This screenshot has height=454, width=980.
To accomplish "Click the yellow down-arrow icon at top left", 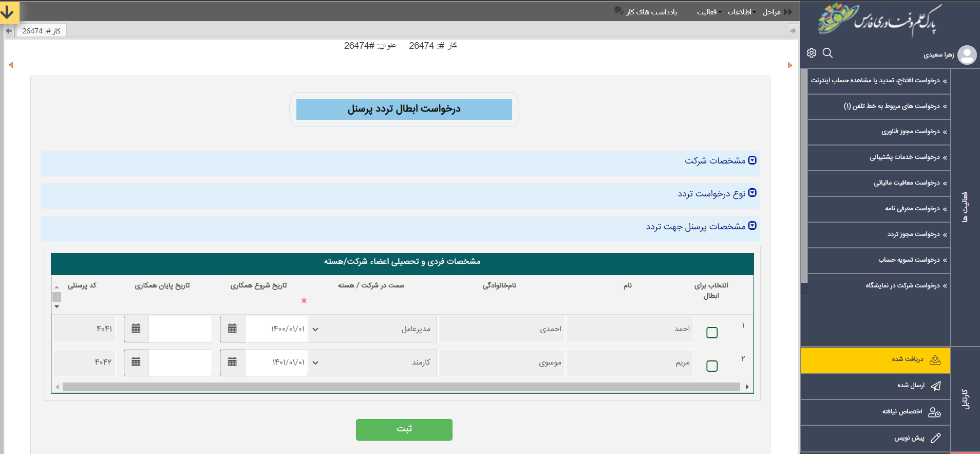I will (x=8, y=12).
